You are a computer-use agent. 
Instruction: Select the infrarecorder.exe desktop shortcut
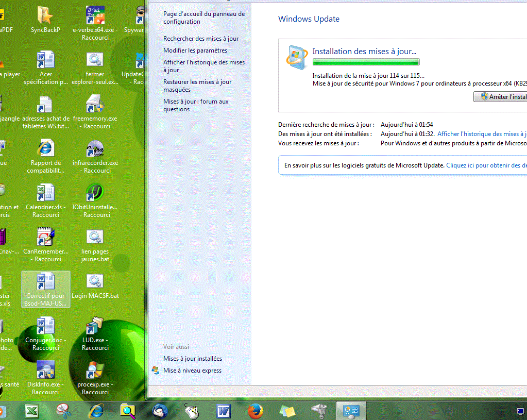coord(95,150)
